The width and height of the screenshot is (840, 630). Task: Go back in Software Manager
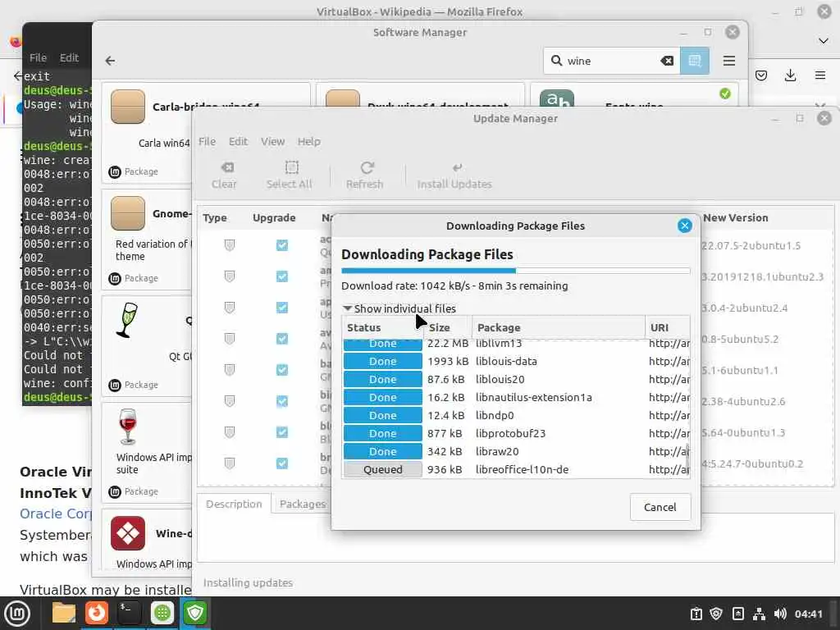point(111,61)
